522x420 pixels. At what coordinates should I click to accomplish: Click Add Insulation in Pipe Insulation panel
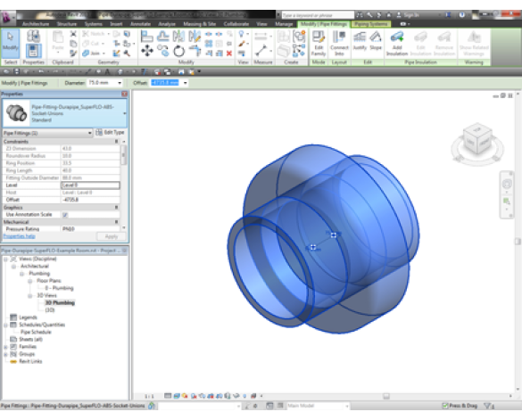pyautogui.click(x=397, y=44)
